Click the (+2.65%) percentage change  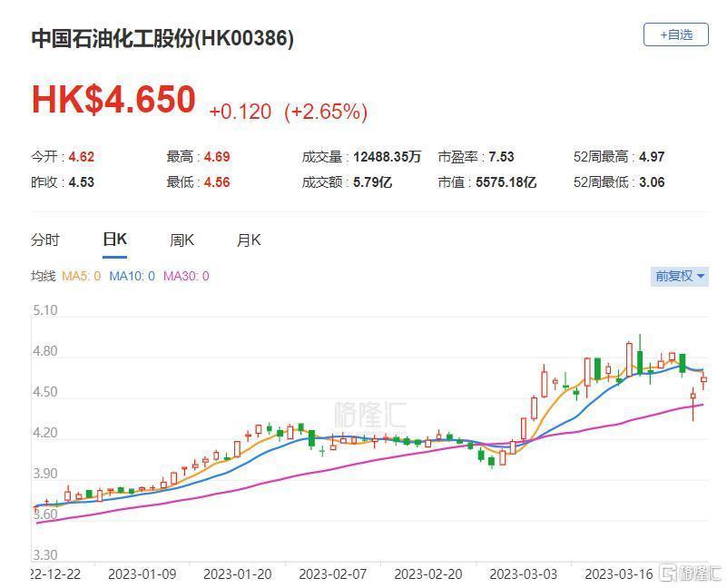point(326,112)
